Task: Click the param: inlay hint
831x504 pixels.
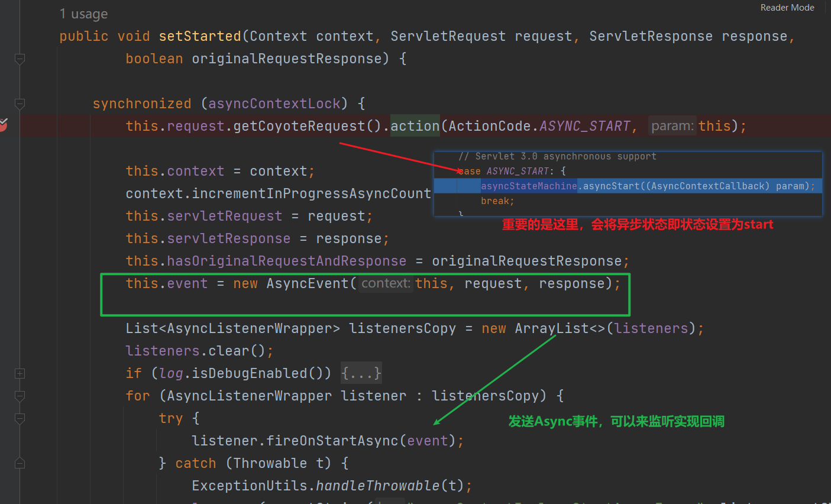Action: [672, 126]
